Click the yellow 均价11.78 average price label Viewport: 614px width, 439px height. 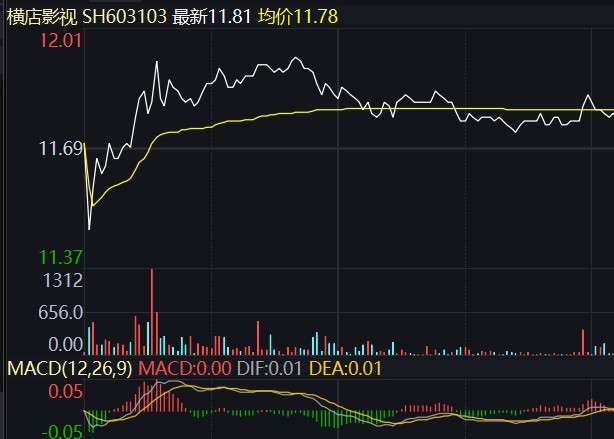(298, 17)
